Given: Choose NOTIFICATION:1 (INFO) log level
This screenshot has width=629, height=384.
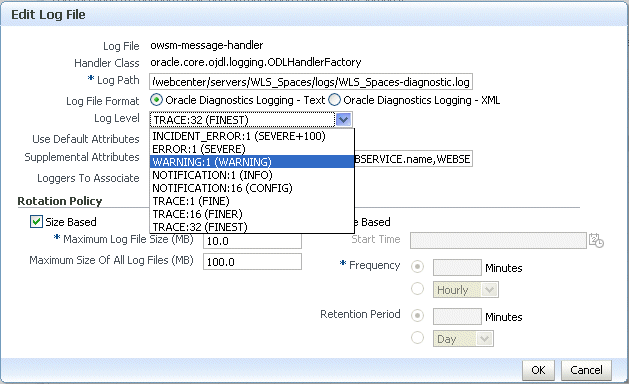Looking at the screenshot, I should (x=252, y=175).
